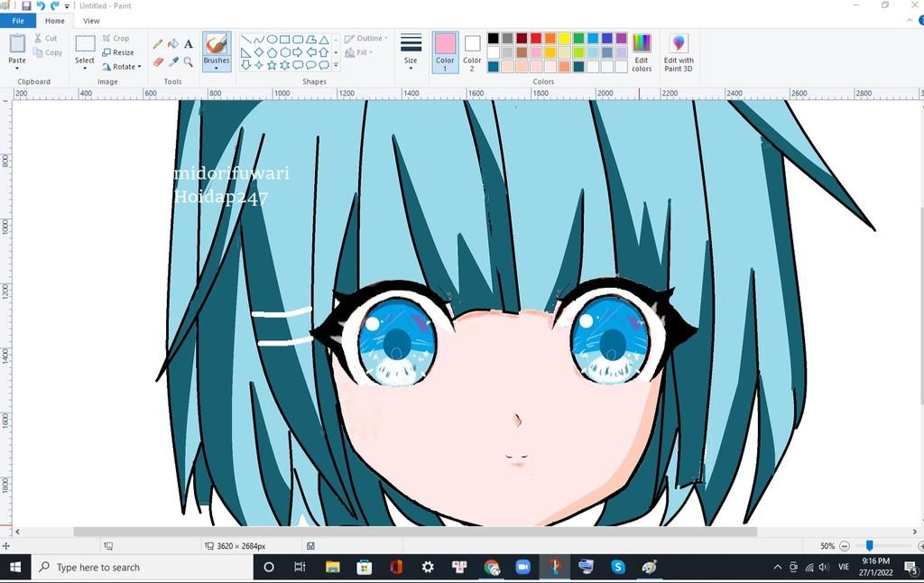Screen dimensions: 924x583
Task: Pick the purple color swatch
Action: tap(621, 38)
